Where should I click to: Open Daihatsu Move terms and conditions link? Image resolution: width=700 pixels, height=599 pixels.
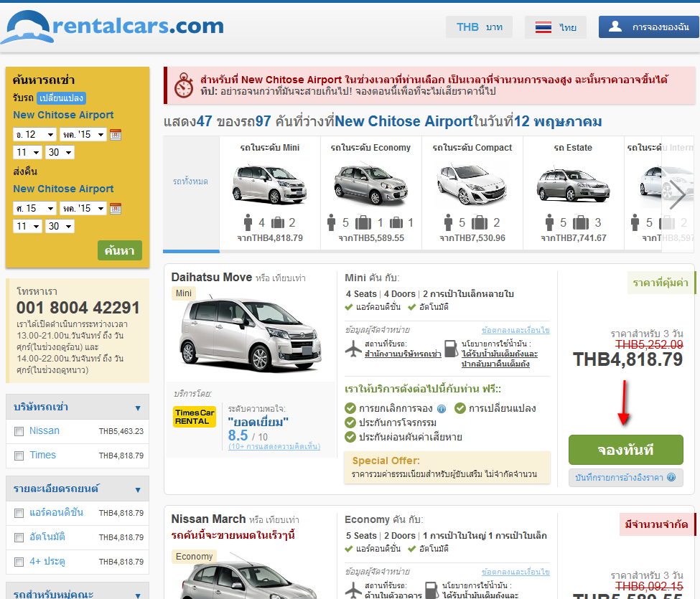tap(515, 330)
